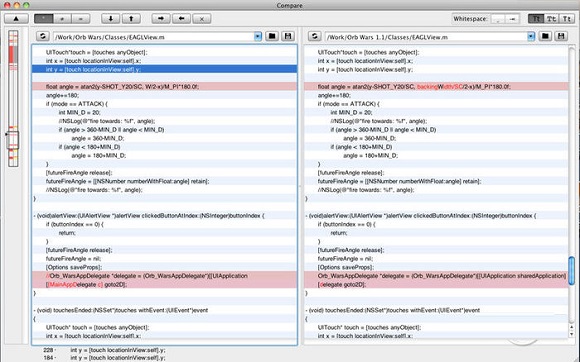Reload the right Orb Wars 1.1 file
This screenshot has width=580, height=362.
click(x=315, y=36)
